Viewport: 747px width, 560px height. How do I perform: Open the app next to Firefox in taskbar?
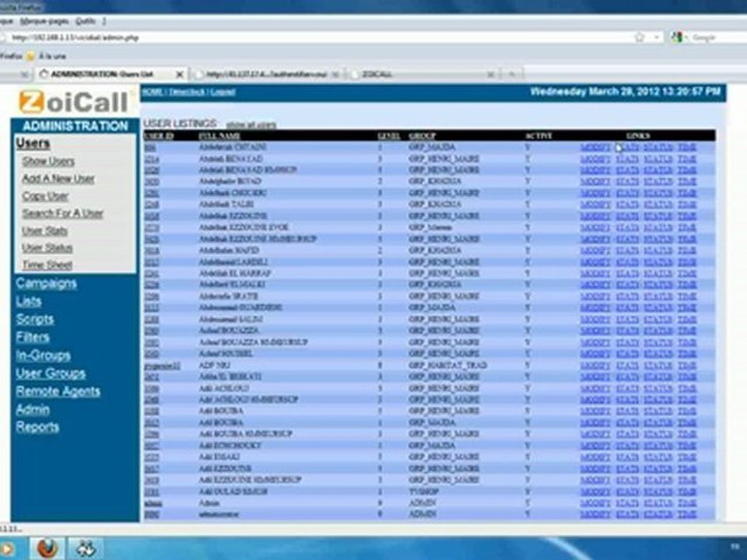(86, 548)
